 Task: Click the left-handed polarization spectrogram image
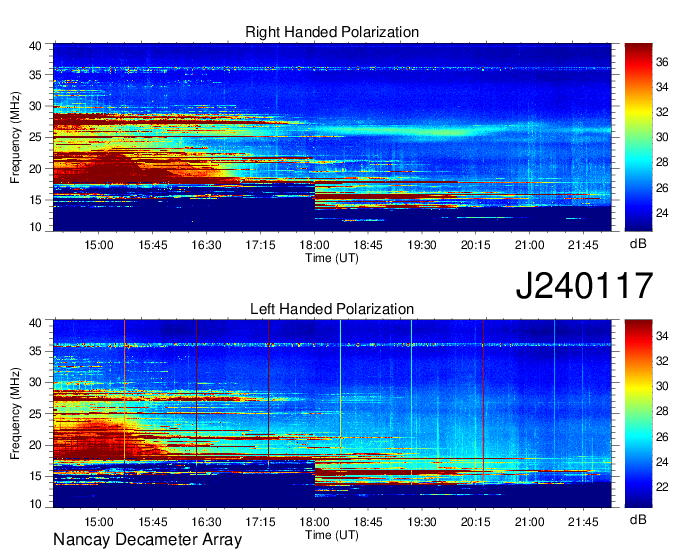pyautogui.click(x=332, y=414)
